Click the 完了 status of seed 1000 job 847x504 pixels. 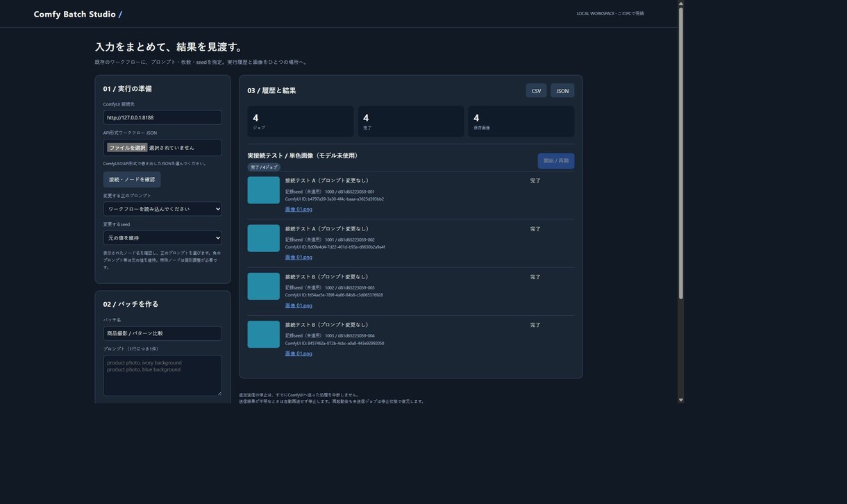535,180
